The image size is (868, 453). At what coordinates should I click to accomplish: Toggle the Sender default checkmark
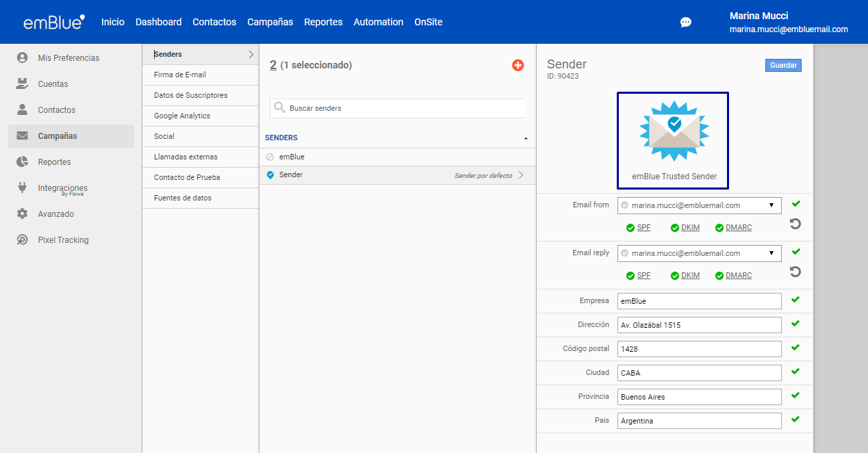[270, 175]
